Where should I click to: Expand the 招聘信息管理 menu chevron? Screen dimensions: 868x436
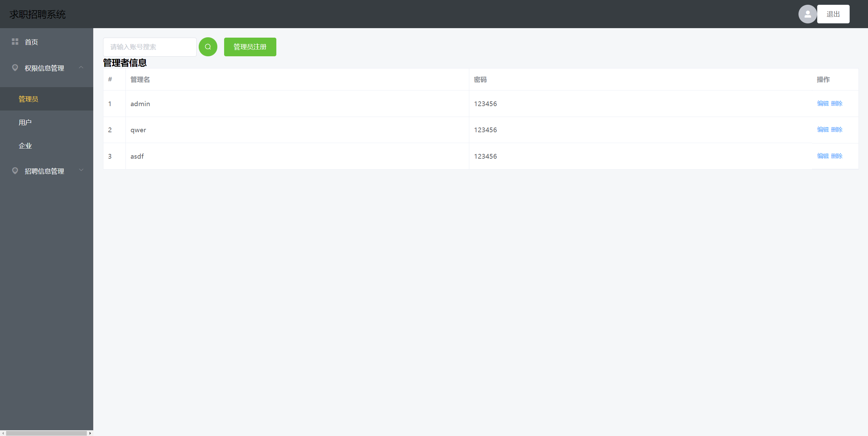81,170
